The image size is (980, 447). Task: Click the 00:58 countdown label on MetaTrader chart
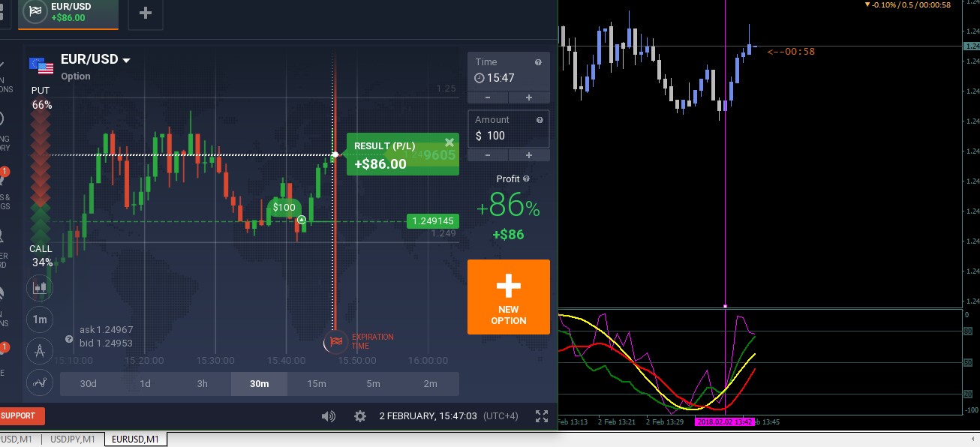(791, 52)
